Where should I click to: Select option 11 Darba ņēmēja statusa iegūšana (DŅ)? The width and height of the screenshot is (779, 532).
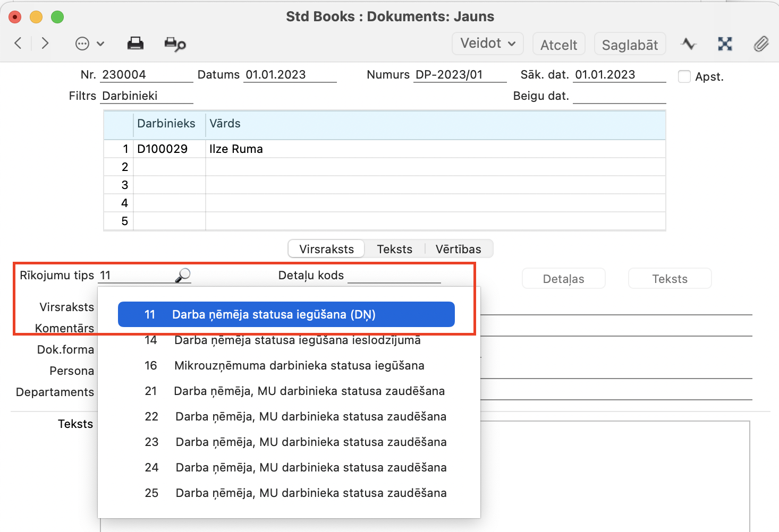pyautogui.click(x=286, y=314)
